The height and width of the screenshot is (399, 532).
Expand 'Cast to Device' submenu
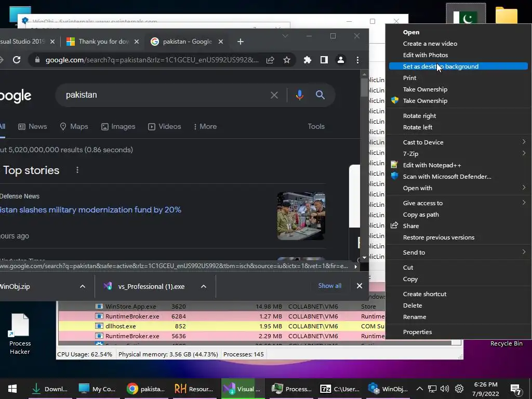pyautogui.click(x=458, y=142)
